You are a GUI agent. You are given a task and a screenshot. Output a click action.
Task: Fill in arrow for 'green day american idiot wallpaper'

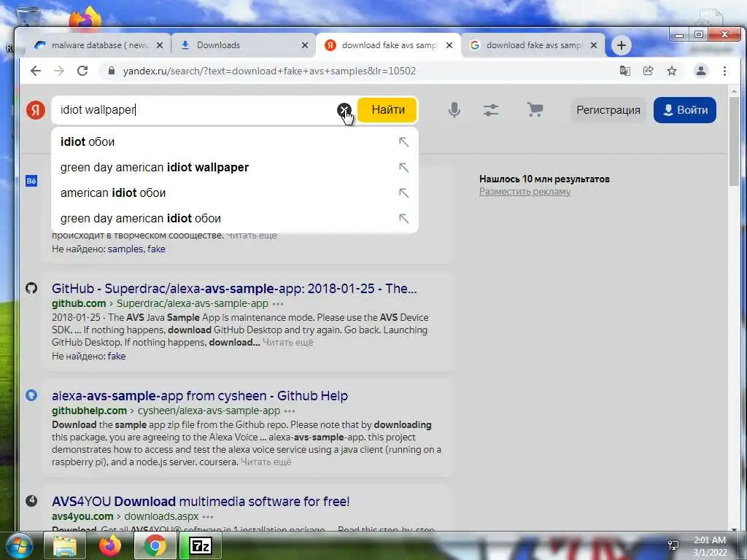(403, 168)
